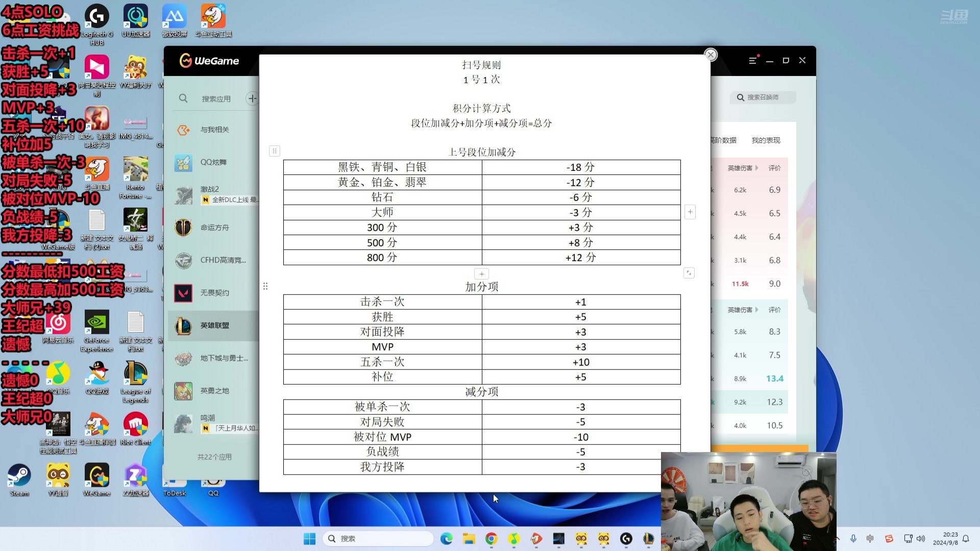Open Rento Fortune desktop icon

[x=136, y=178]
